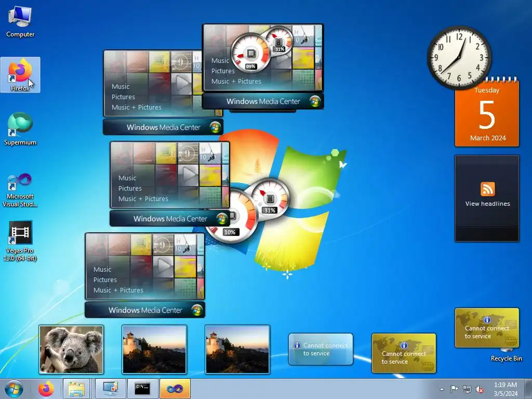This screenshot has height=399, width=532.
Task: Open Windows Explorer from the taskbar
Action: (76, 389)
